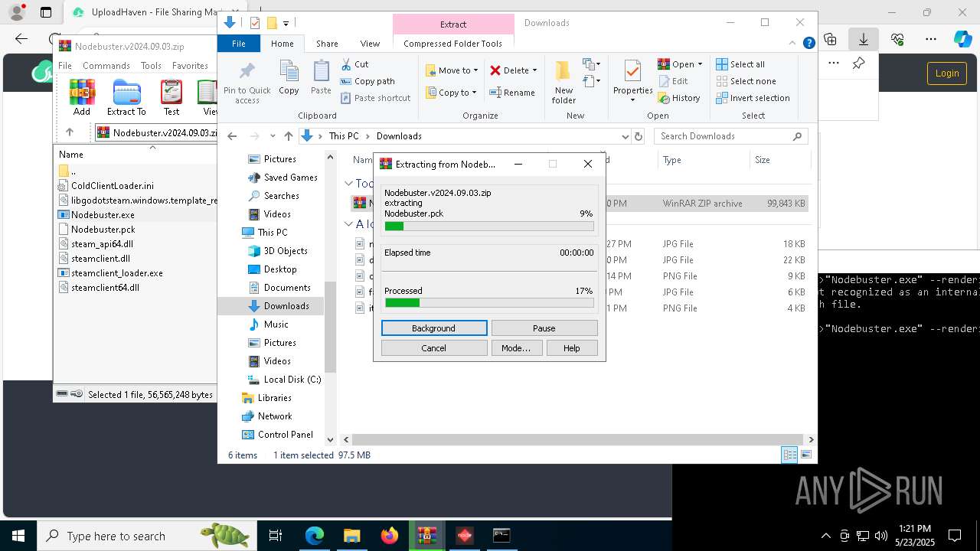The width and height of the screenshot is (980, 551).
Task: Pause the extraction
Action: point(544,328)
